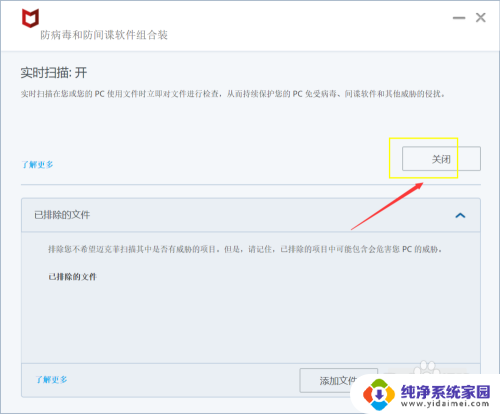Click the 添加文件 button

pyautogui.click(x=338, y=380)
